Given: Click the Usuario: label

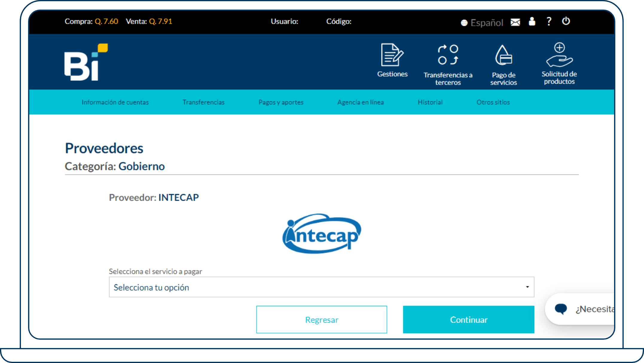Looking at the screenshot, I should pos(285,21).
